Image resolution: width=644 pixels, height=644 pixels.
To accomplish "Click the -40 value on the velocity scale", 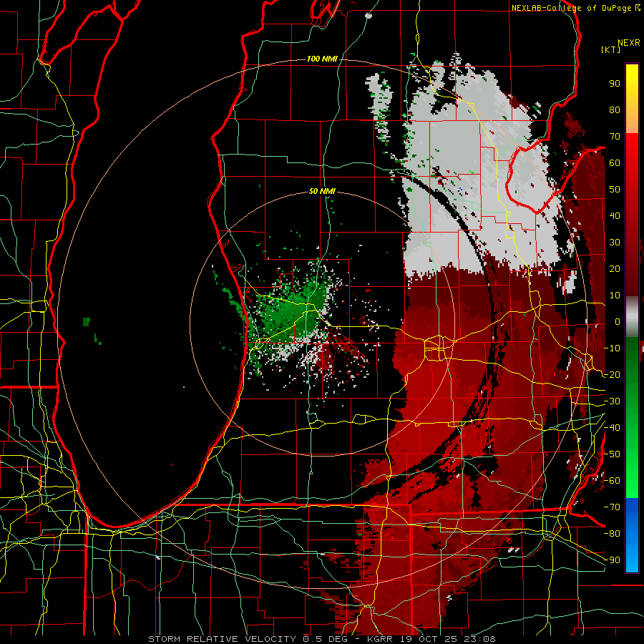I will [612, 428].
